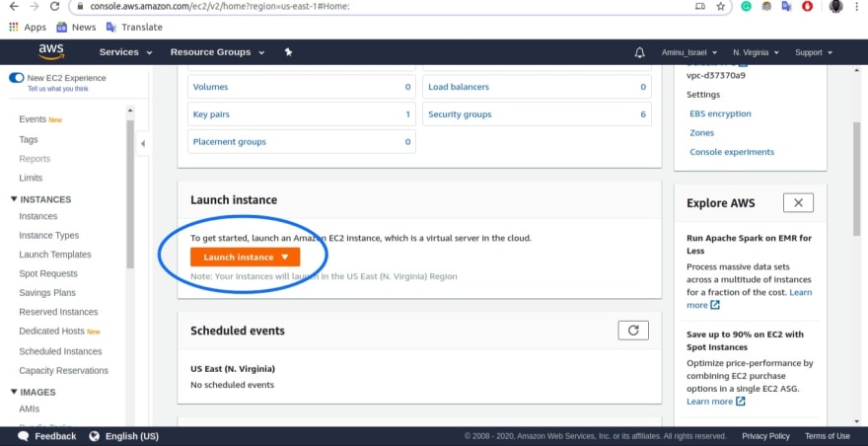Image resolution: width=868 pixels, height=446 pixels.
Task: Open Launch Templates in sidebar
Action: point(55,255)
